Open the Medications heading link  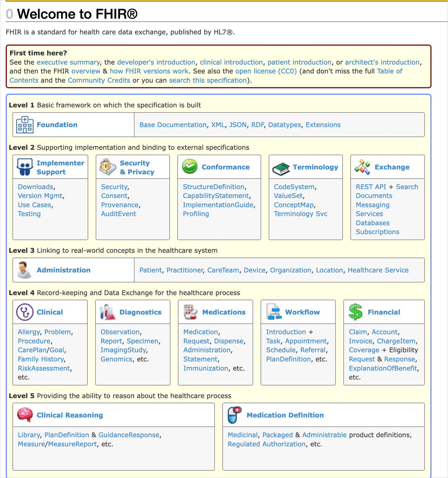[224, 312]
